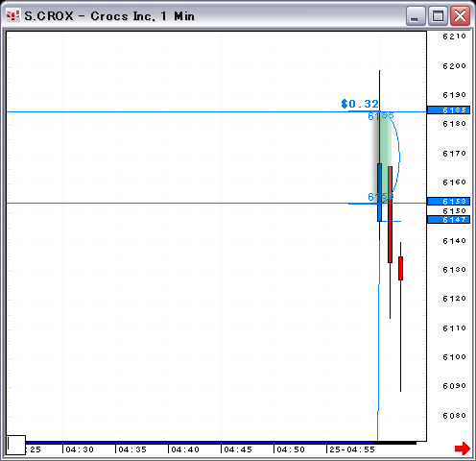The image size is (476, 461).
Task: Click the 6200 price axis label
Action: click(454, 66)
